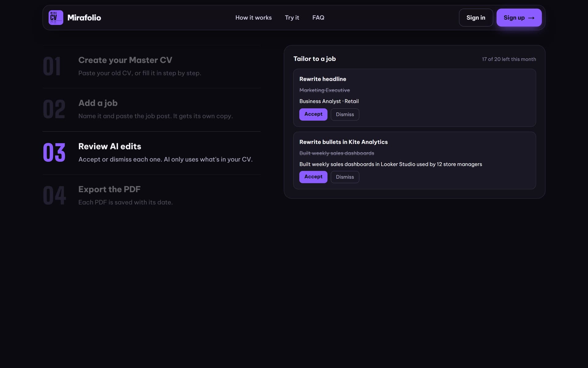Click the Sign in button
Screen dimensions: 588x368
pos(476,17)
